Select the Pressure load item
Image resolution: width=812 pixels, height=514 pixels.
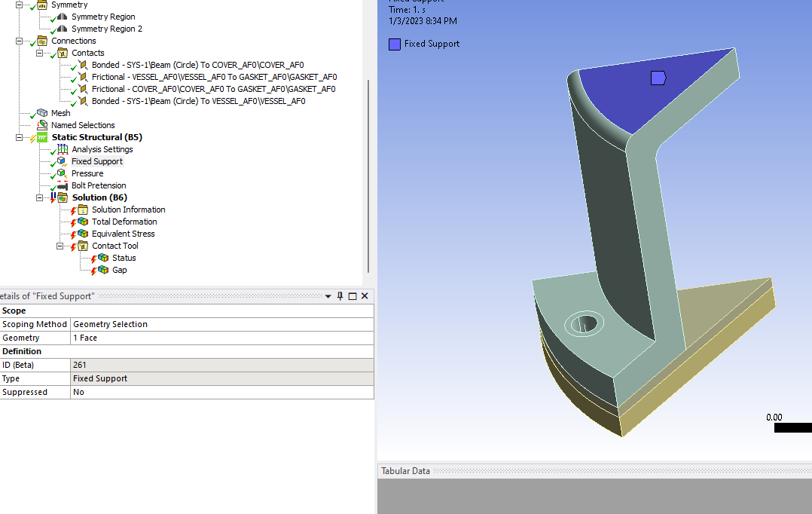(87, 173)
